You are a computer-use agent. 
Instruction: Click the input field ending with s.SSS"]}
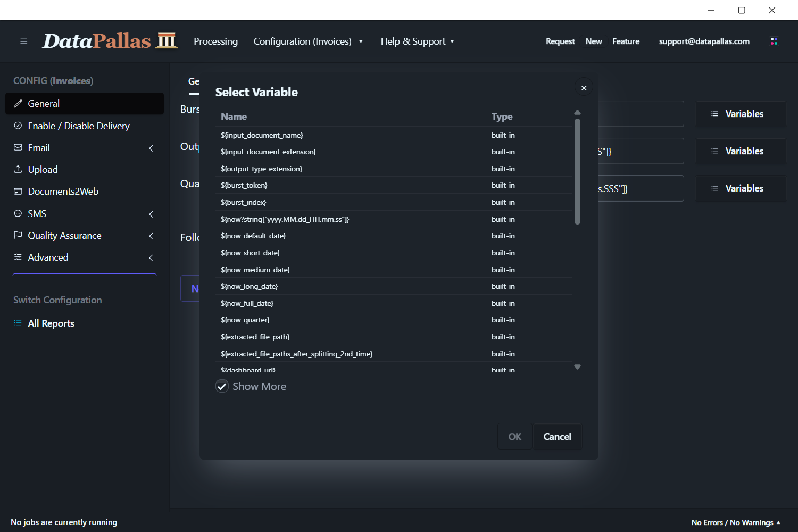point(641,188)
